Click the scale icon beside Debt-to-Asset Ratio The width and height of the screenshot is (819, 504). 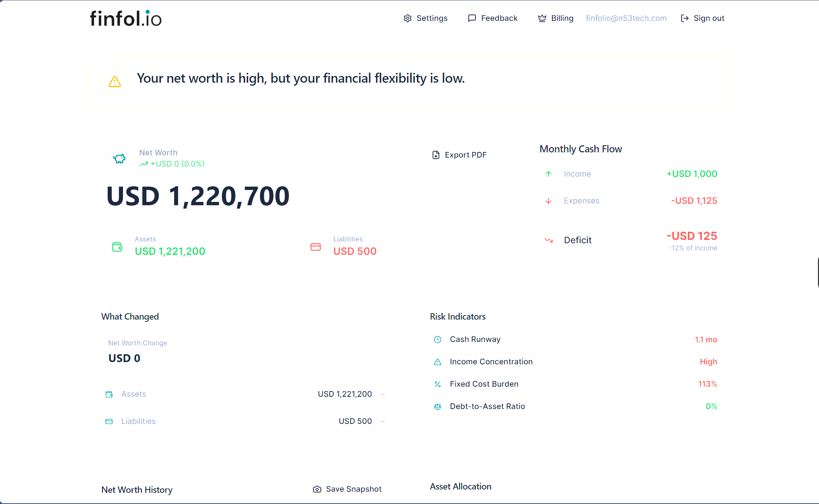pyautogui.click(x=437, y=406)
